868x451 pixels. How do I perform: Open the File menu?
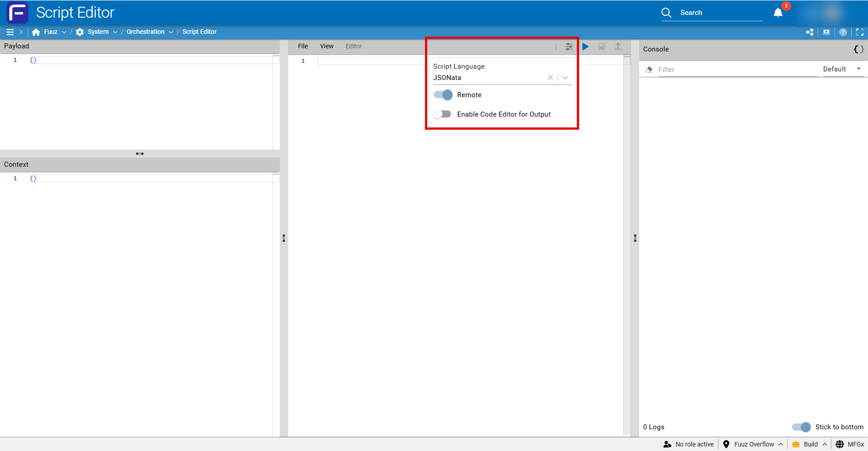click(303, 46)
